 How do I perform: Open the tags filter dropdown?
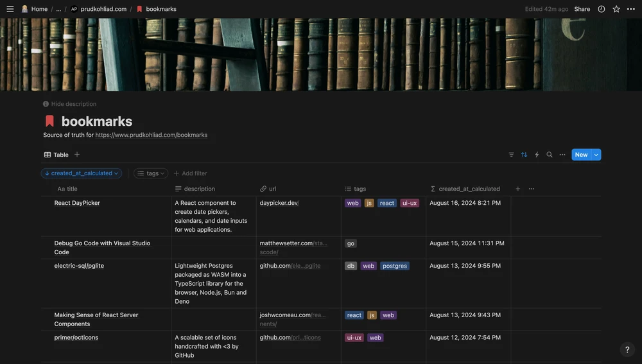pyautogui.click(x=151, y=173)
